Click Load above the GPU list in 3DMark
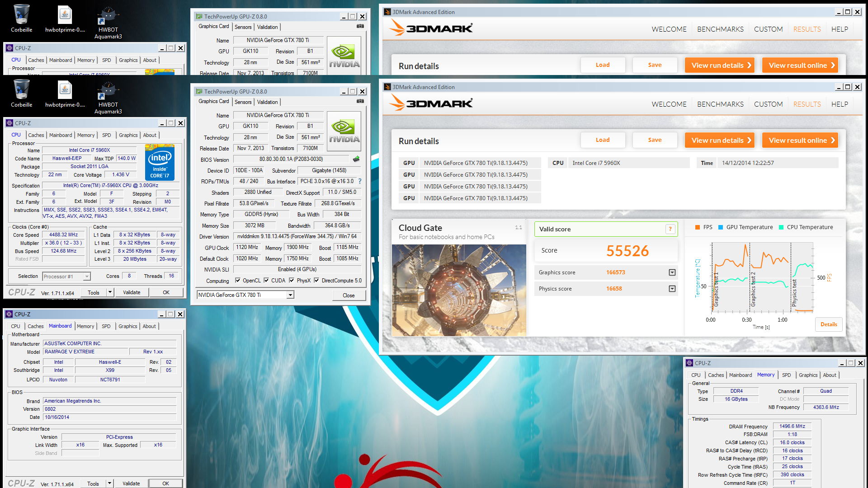Viewport: 868px width, 488px height. tap(603, 140)
